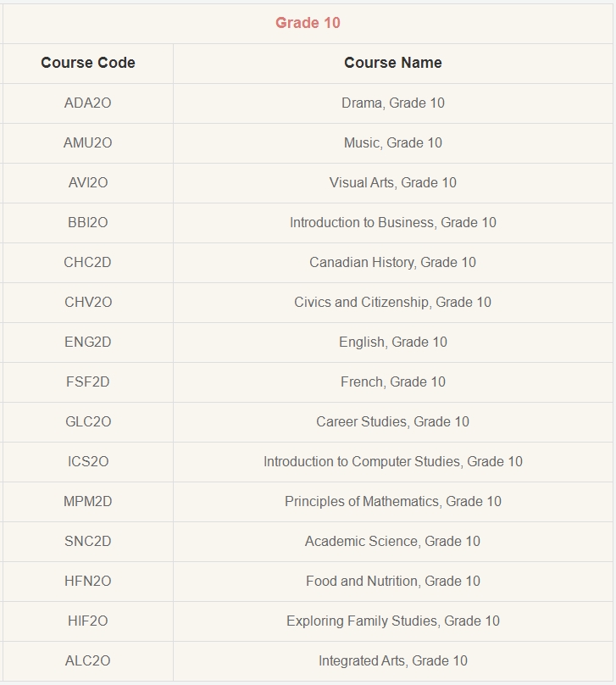Select the HIF2O course code
Screen dimensions: 616x685
point(88,621)
